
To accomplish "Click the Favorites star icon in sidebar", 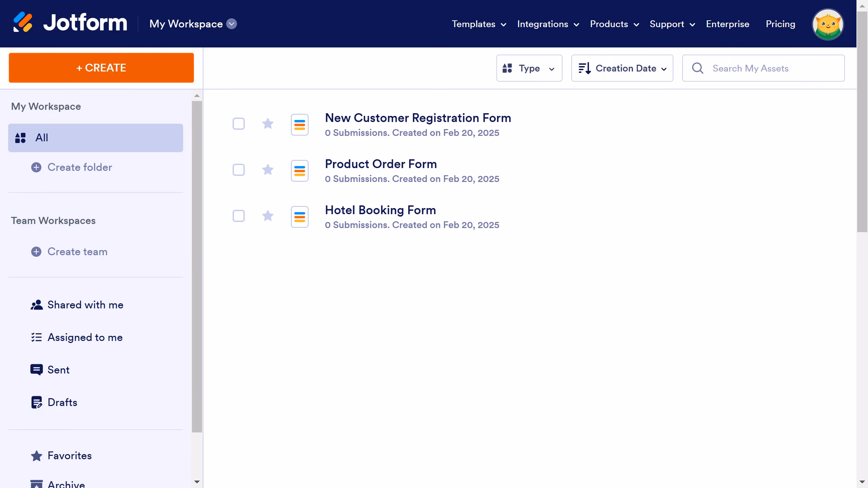I will click(37, 456).
